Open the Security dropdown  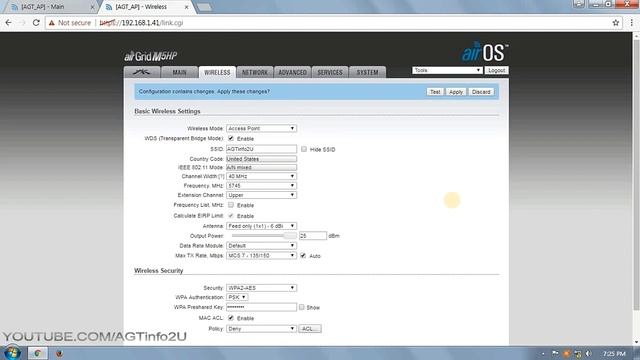261,288
